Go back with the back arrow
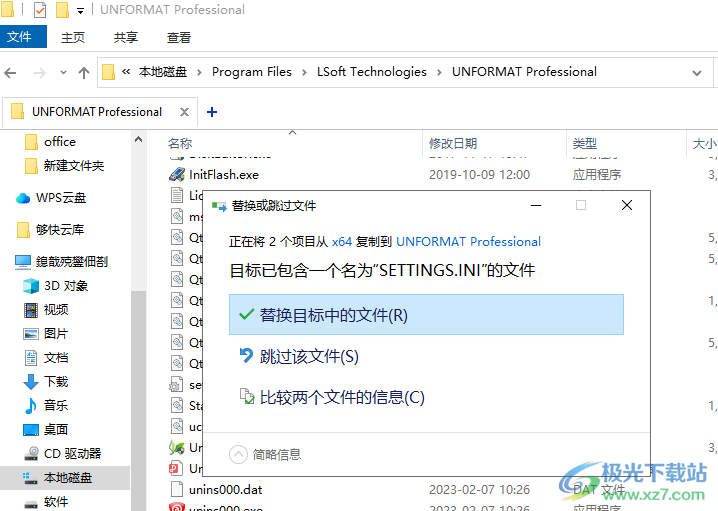The image size is (718, 511). point(11,72)
